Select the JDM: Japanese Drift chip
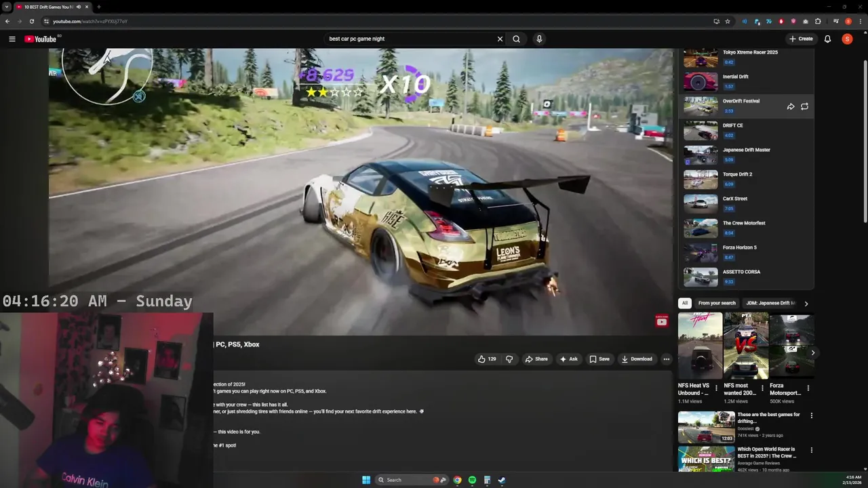The width and height of the screenshot is (868, 488). pos(770,303)
